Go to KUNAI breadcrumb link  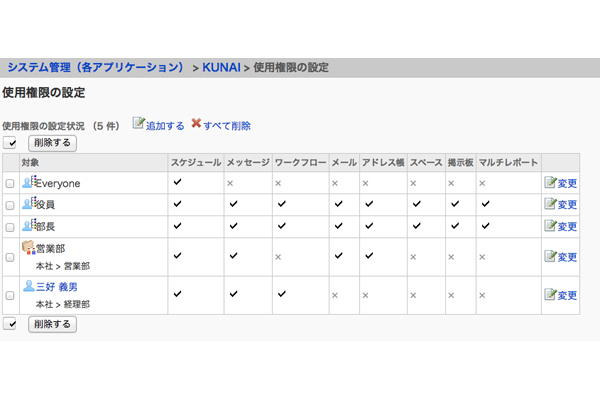pos(218,67)
